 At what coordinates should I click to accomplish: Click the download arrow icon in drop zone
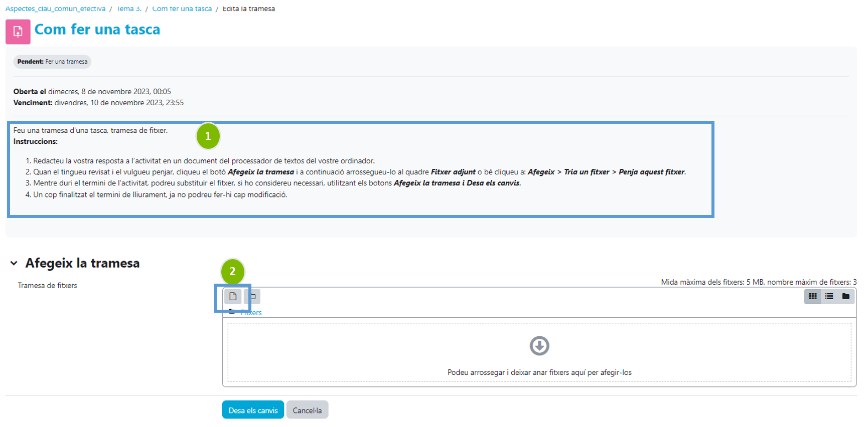[539, 346]
